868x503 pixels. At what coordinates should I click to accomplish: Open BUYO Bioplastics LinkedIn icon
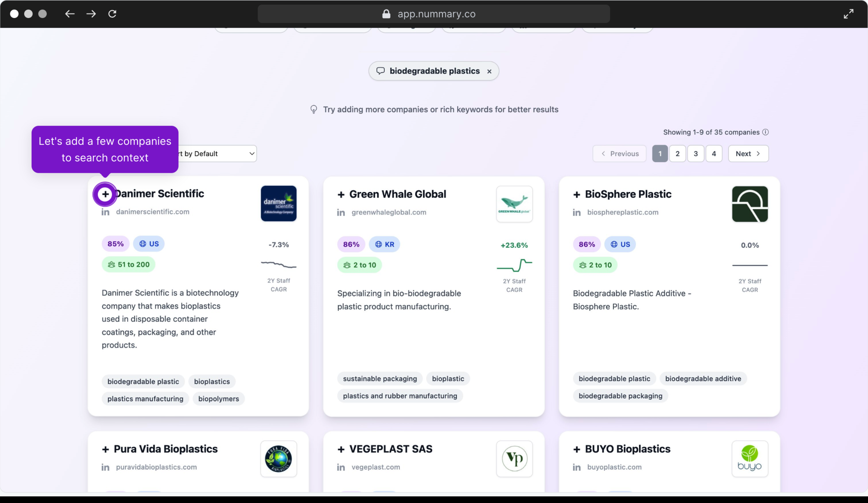point(576,467)
